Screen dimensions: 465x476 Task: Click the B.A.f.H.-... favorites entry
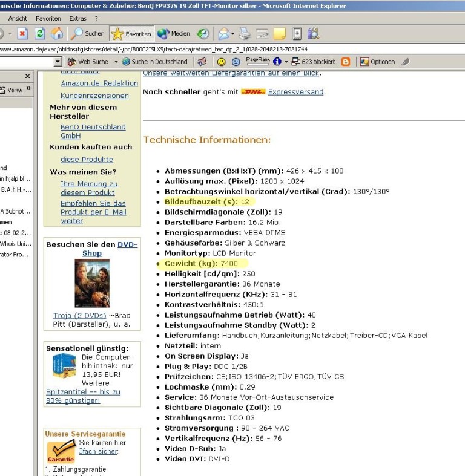16,190
